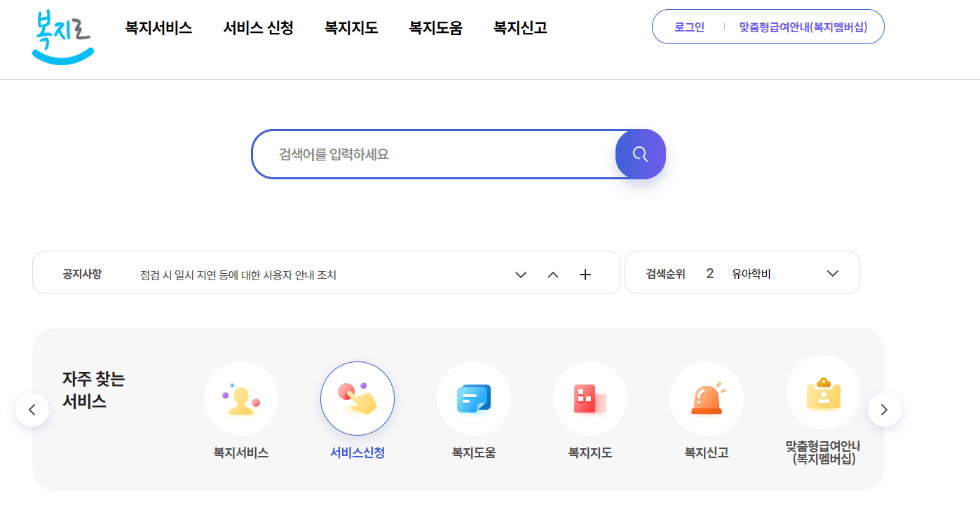Click 맞춤형급여안내 (복지멤버십) label under icon
The height and width of the screenshot is (519, 980).
point(823,452)
